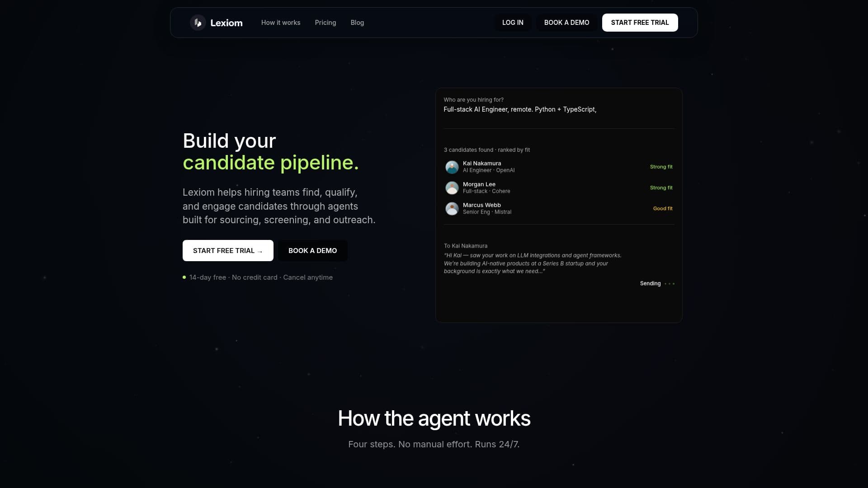
Task: Click the Lexiom logo icon
Action: 198,23
